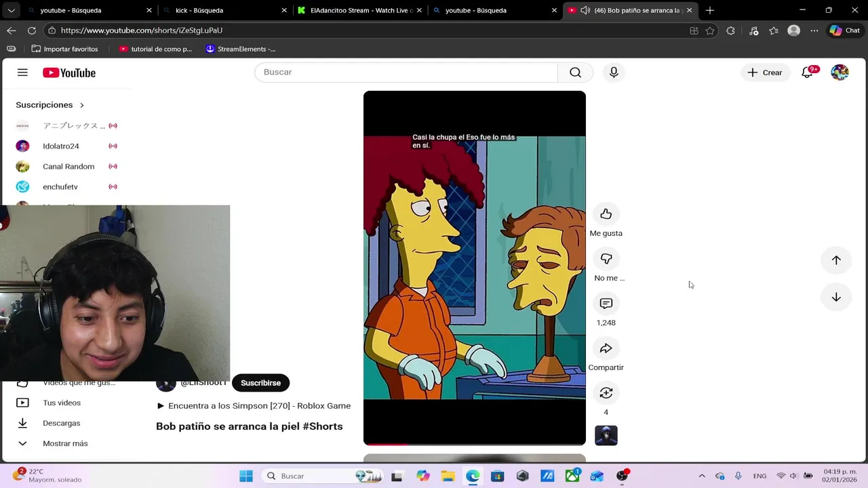Add this page to favorites star
This screenshot has height=488, width=868.
pyautogui.click(x=710, y=30)
